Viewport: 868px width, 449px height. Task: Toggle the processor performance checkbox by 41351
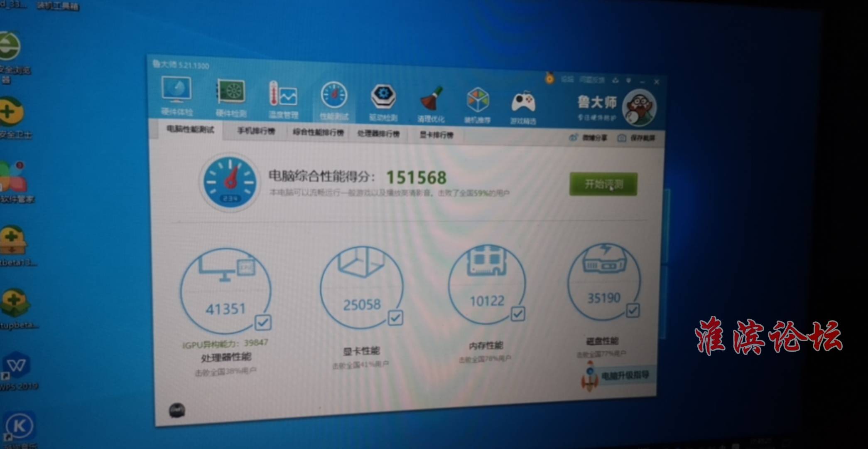point(263,322)
